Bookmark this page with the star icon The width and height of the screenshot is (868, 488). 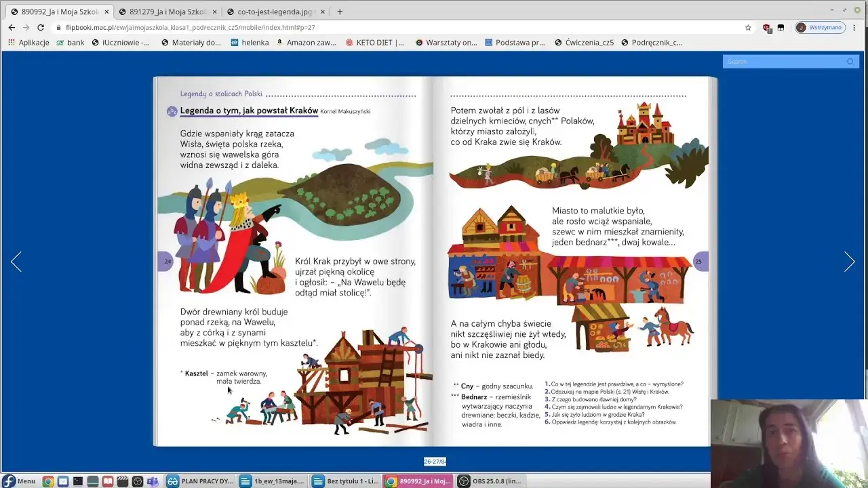tap(748, 28)
